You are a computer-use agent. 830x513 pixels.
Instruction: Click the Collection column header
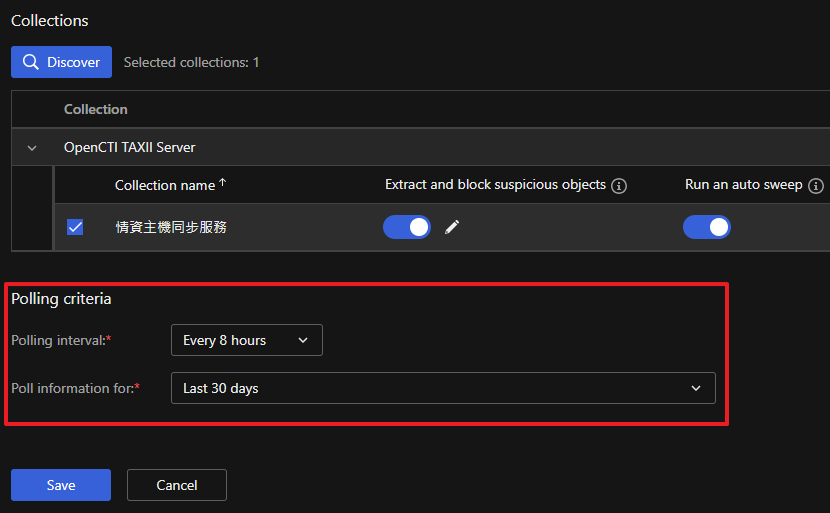[x=96, y=109]
